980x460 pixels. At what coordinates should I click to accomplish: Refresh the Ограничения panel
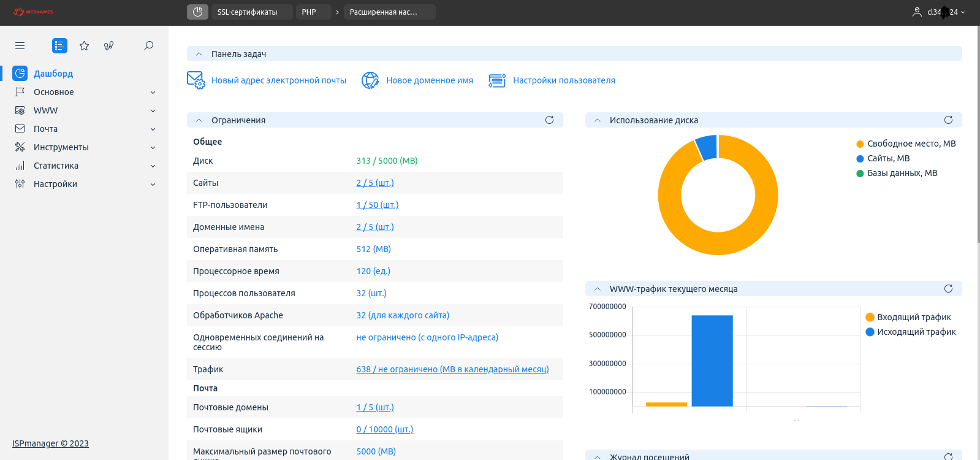click(549, 120)
